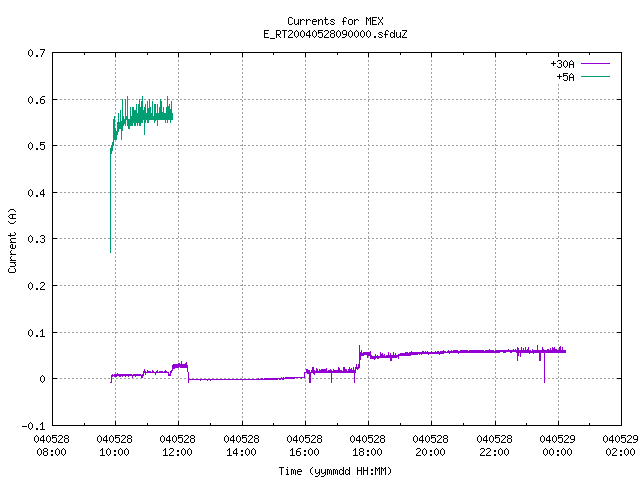Screen dimensions: 640x480
Task: Select the filename E_RT20040528090000.sfduZ subtitle
Action: click(x=335, y=34)
